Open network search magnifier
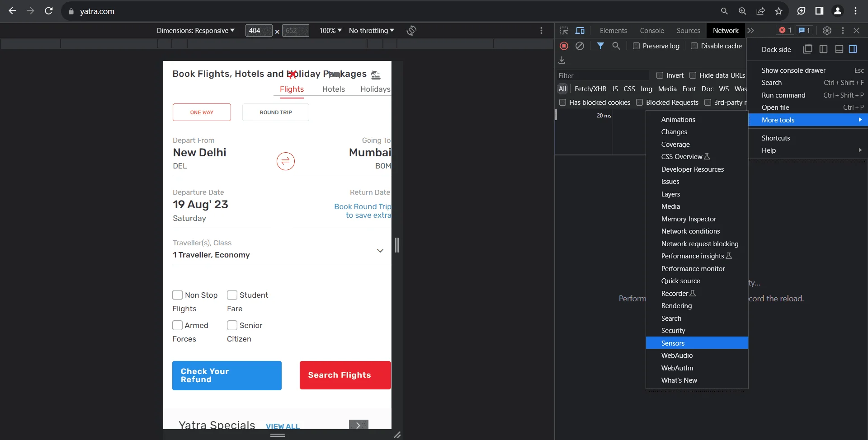 pyautogui.click(x=616, y=46)
